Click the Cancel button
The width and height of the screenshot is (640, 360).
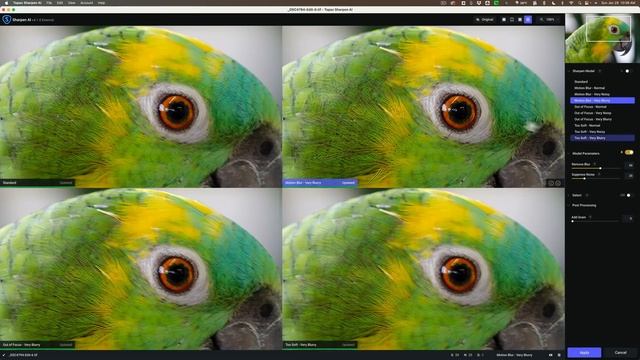click(x=620, y=353)
